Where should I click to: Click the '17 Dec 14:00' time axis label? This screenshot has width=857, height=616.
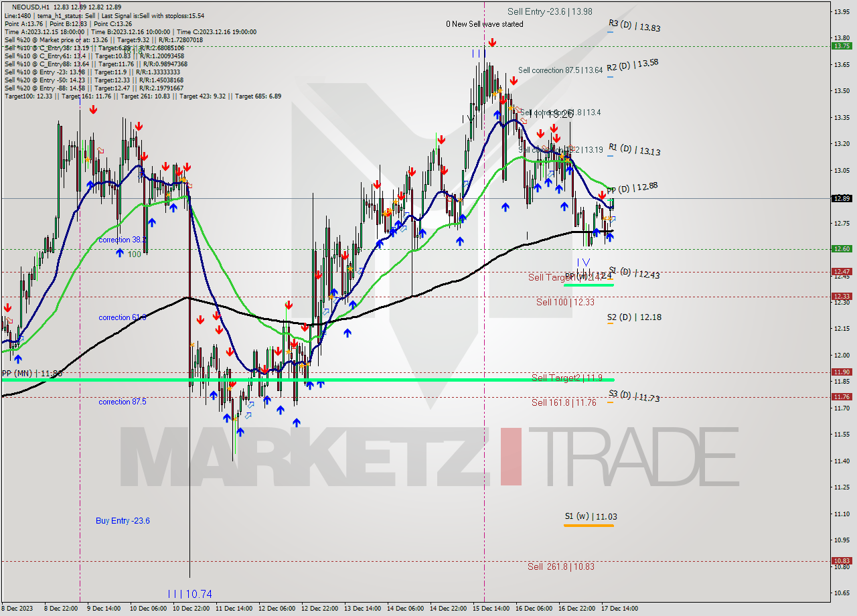click(x=619, y=609)
